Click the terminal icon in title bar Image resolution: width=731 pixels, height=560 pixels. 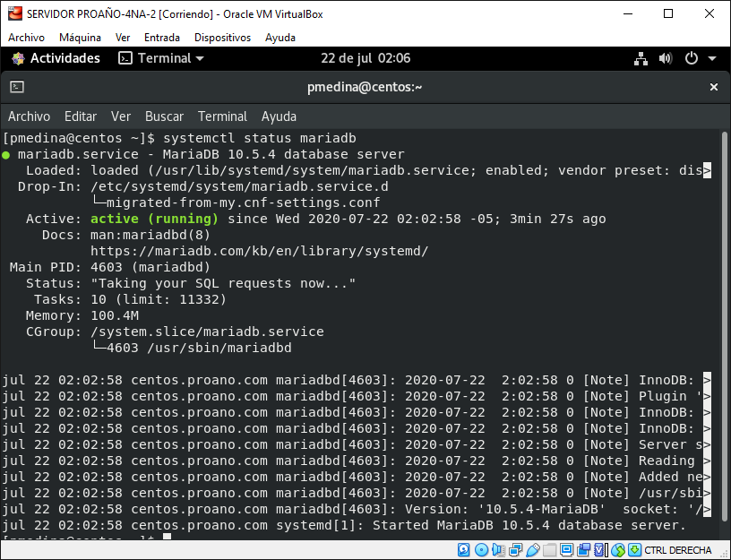coord(17,87)
